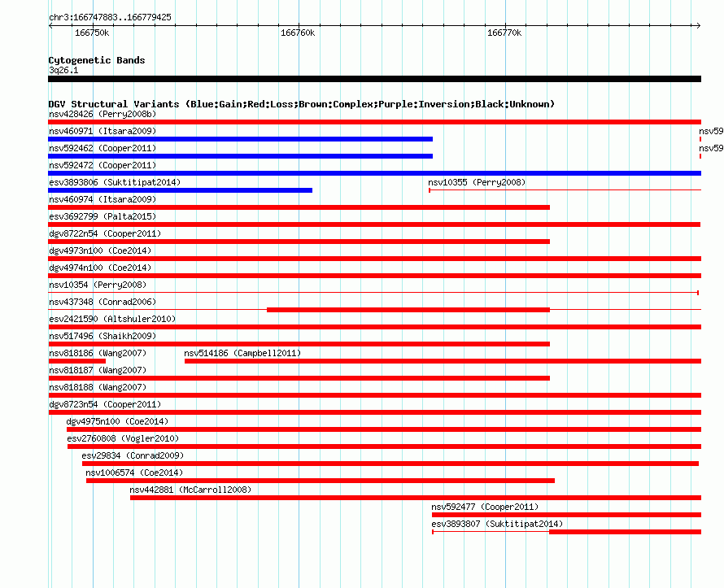Click the blue bar under nsv592472 (Cooper2011)

click(x=374, y=173)
